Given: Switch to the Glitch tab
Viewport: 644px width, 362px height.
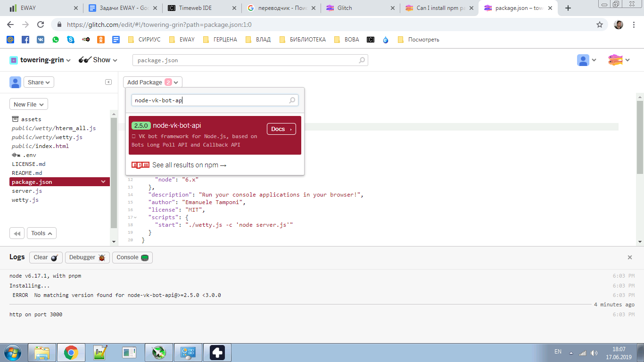Looking at the screenshot, I should [361, 8].
